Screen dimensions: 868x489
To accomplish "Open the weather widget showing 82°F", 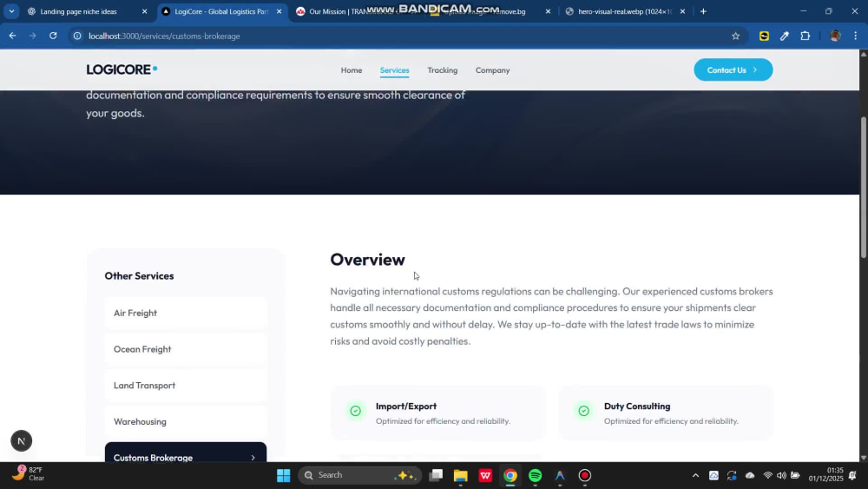I will coord(29,474).
